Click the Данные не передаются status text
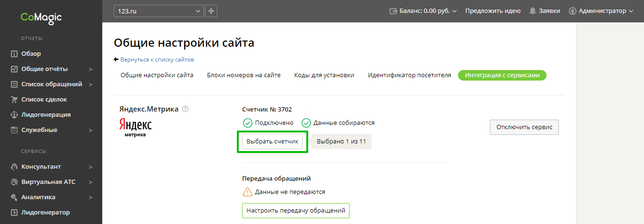The height and width of the screenshot is (224, 644). pos(290,192)
